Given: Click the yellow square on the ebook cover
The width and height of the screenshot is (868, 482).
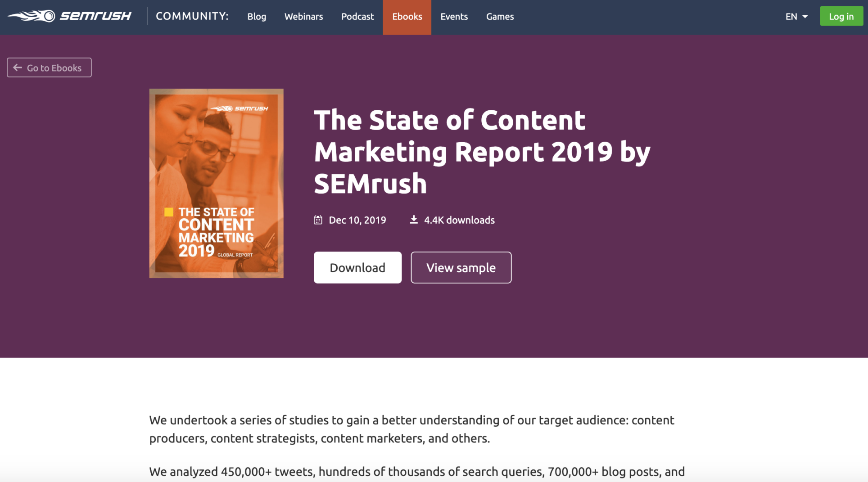Looking at the screenshot, I should click(168, 212).
